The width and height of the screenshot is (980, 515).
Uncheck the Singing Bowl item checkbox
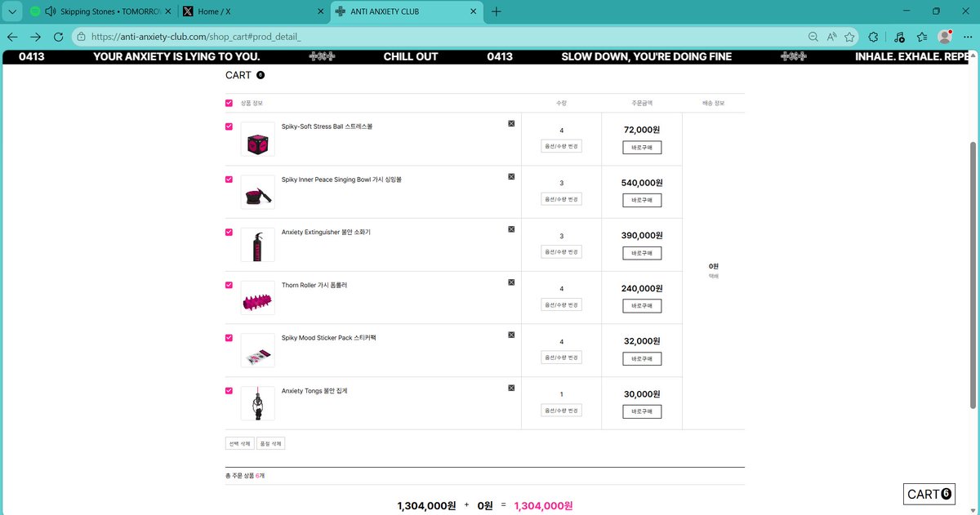pyautogui.click(x=229, y=180)
